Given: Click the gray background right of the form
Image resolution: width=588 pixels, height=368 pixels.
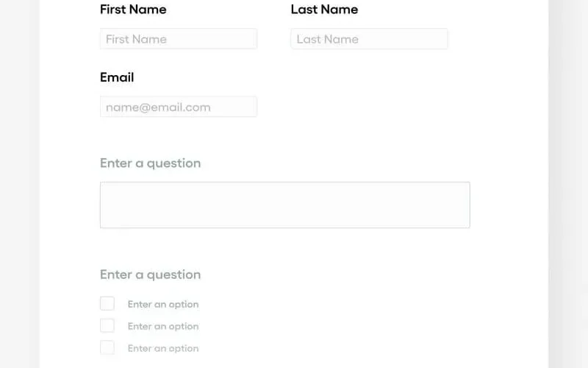Looking at the screenshot, I should point(570,184).
